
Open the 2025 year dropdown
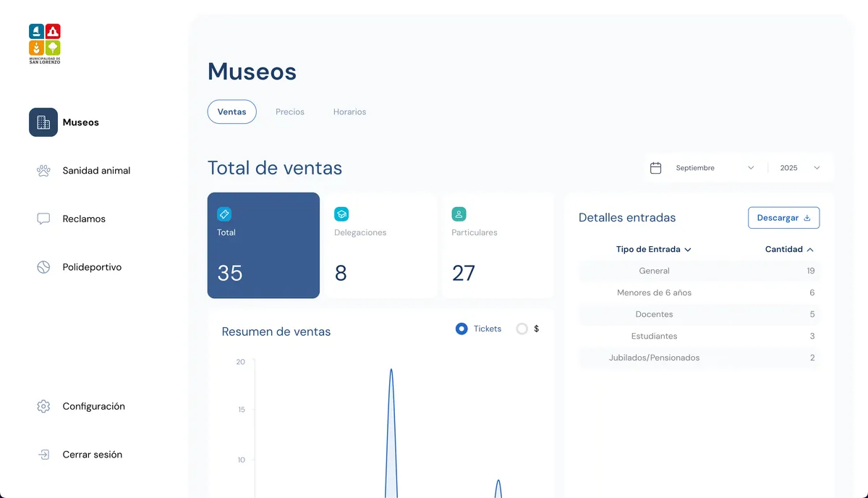[800, 168]
